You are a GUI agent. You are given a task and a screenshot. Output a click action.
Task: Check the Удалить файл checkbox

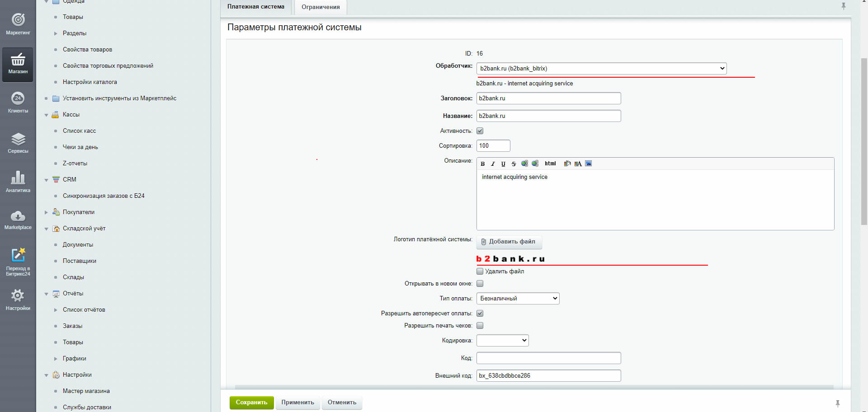(x=480, y=272)
